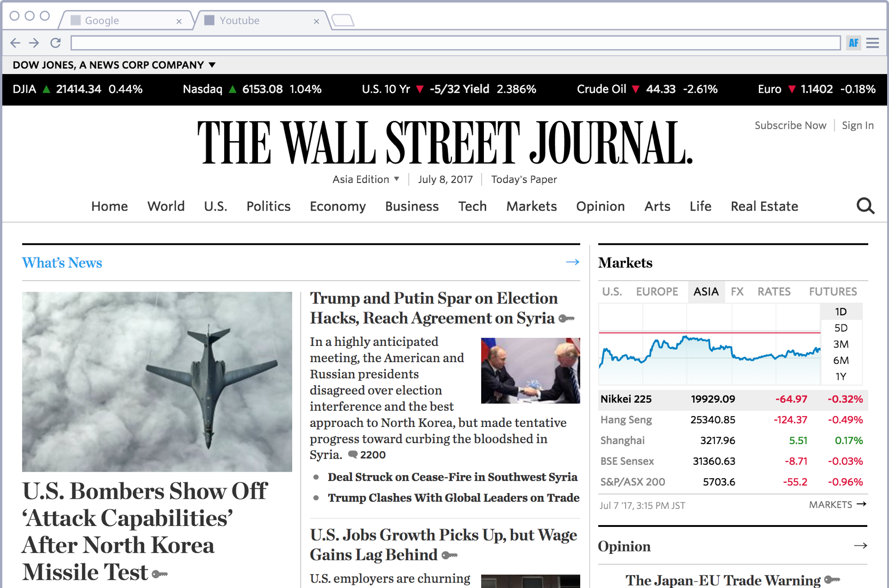Click the Opinion section arrow icon
The width and height of the screenshot is (889, 588).
[860, 546]
